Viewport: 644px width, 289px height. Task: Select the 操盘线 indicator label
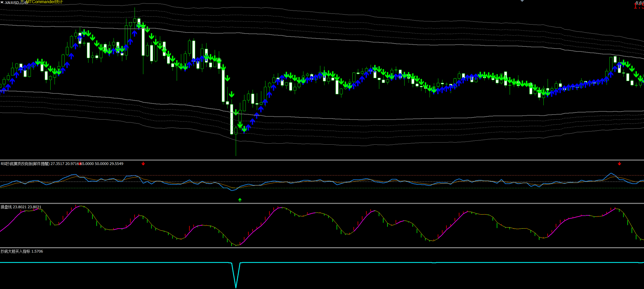6,207
